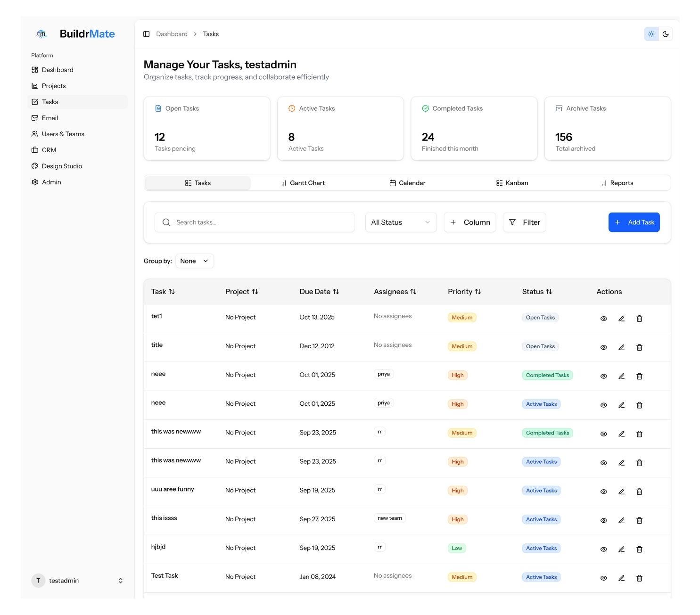This screenshot has height=615, width=700.
Task: View the title task using eye icon
Action: coord(603,347)
